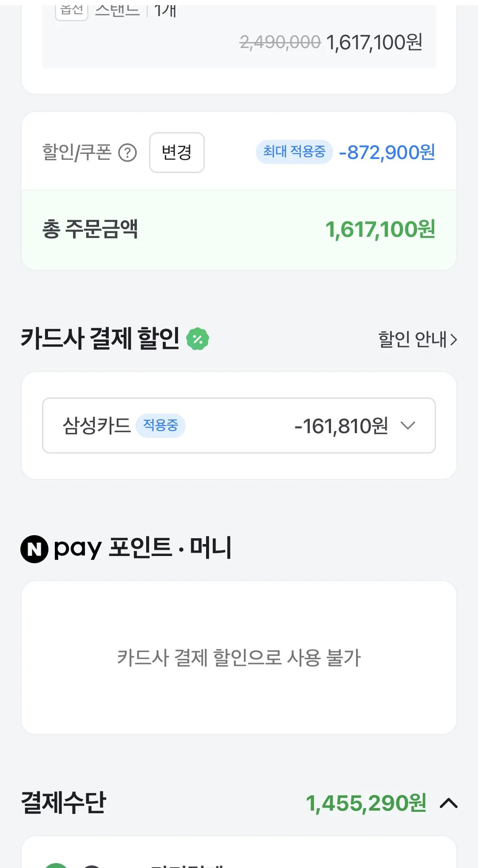Tap the black N pay logo
This screenshot has height=868, width=478.
[34, 549]
